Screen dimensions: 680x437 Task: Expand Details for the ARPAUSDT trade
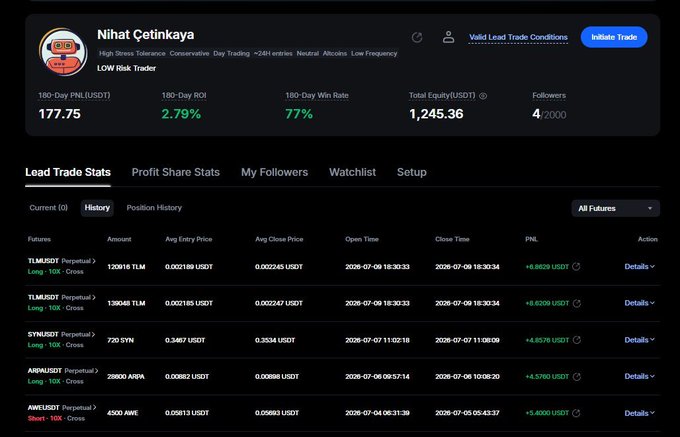tap(639, 376)
